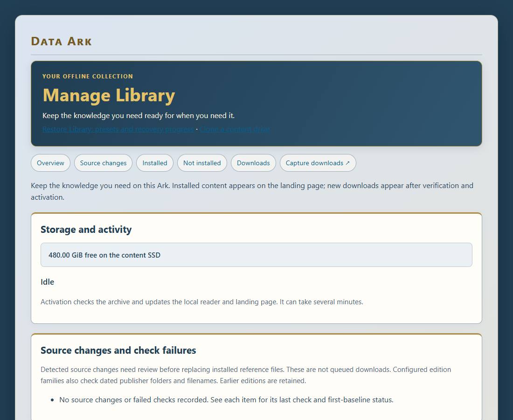The height and width of the screenshot is (420, 513).
Task: Go to the Downloads tab
Action: coord(253,163)
